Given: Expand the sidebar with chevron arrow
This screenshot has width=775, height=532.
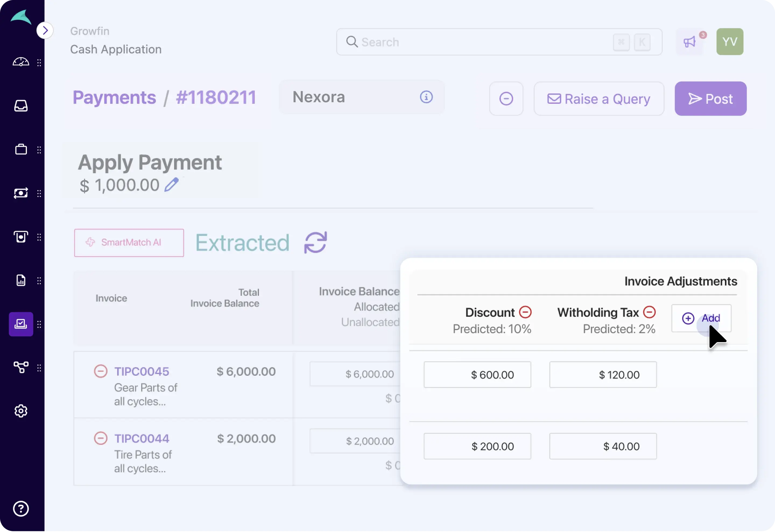Looking at the screenshot, I should click(45, 31).
